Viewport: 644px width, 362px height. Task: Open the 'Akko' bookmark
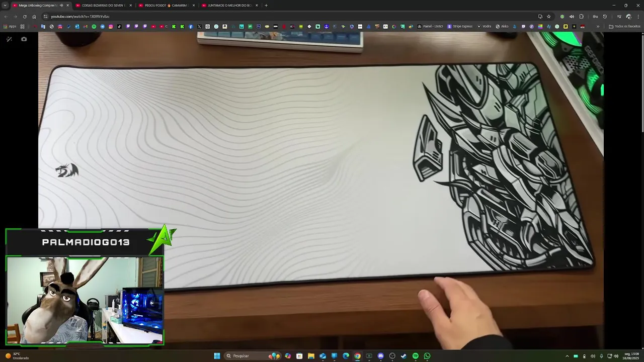pos(502,27)
